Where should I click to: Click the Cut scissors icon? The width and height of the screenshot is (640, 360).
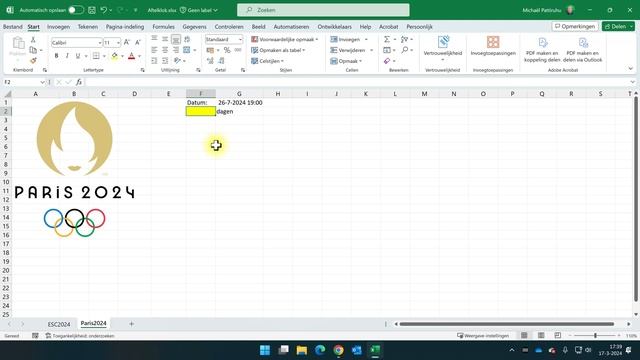tap(33, 40)
